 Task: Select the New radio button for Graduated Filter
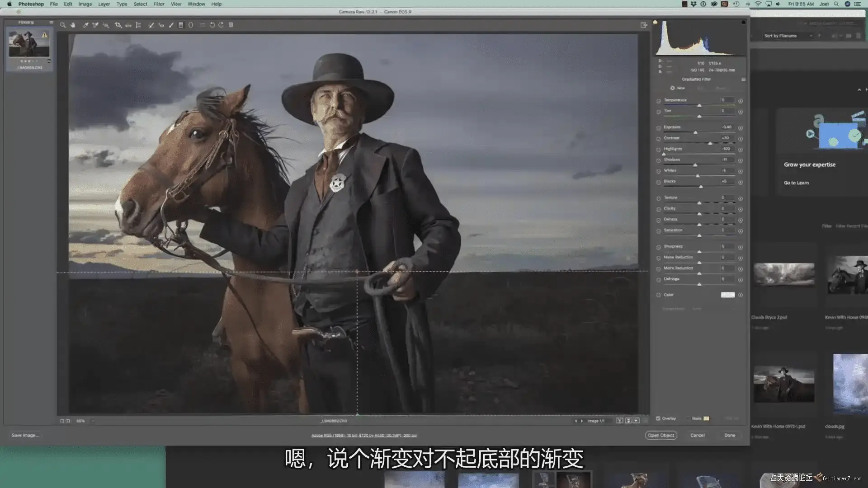[x=672, y=88]
